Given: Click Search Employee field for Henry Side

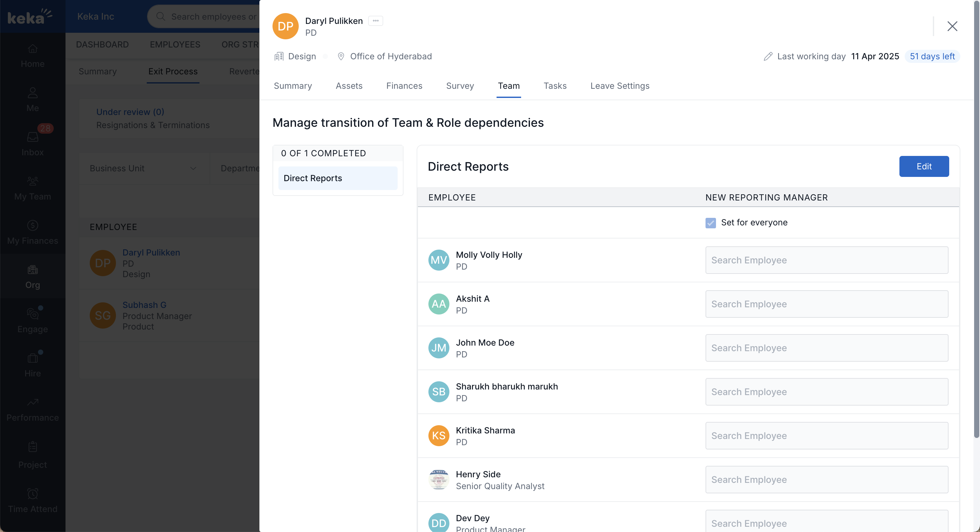Looking at the screenshot, I should click(826, 480).
